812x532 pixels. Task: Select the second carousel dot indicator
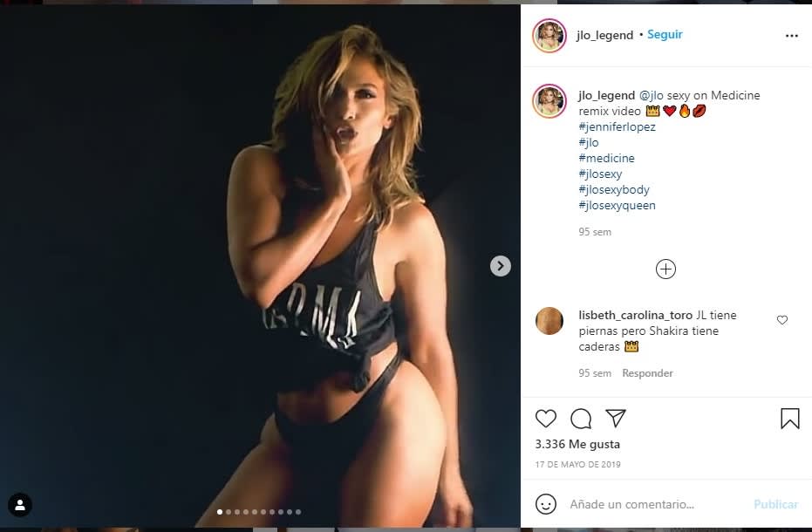[229, 512]
